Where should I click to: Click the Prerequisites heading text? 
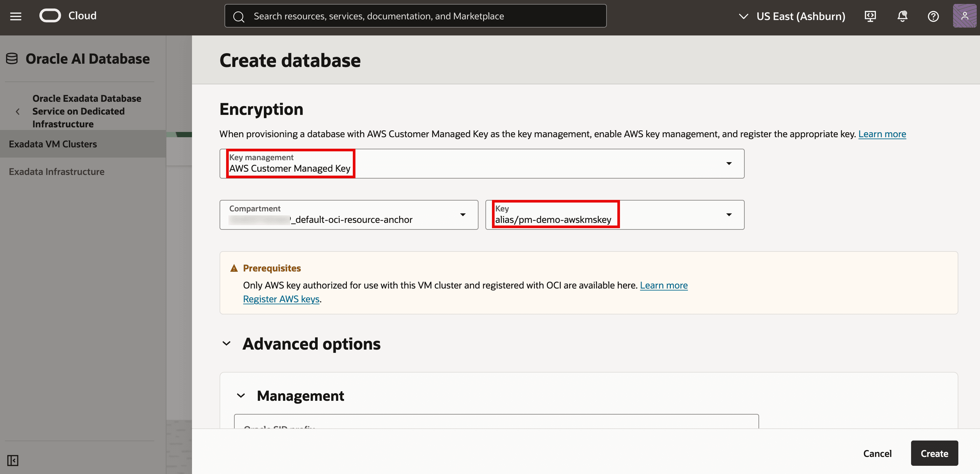[272, 268]
